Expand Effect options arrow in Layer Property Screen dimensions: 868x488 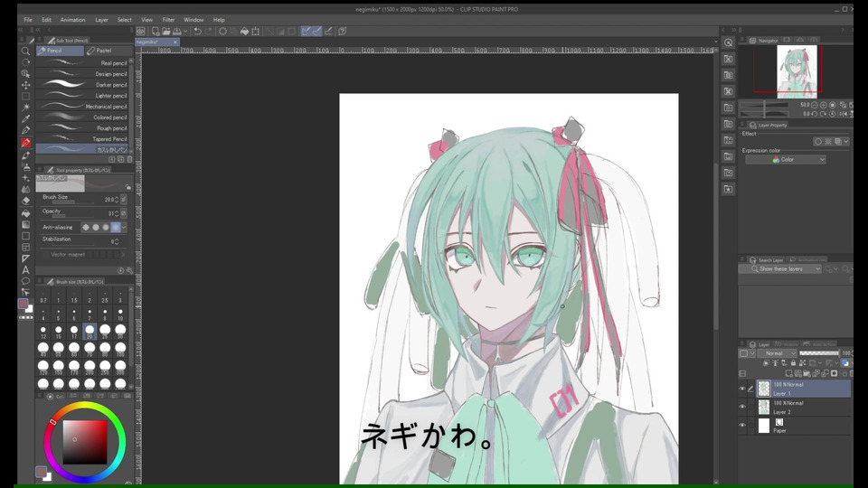(846, 142)
